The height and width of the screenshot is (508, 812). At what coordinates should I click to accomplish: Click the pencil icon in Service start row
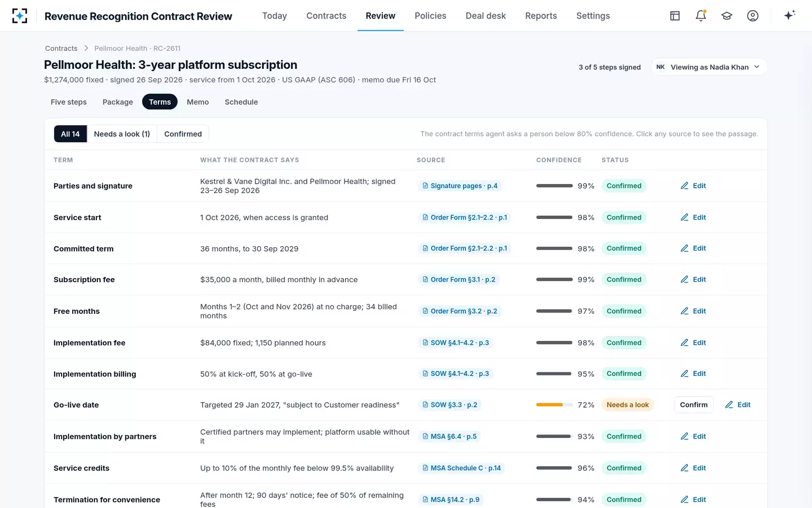pyautogui.click(x=685, y=217)
